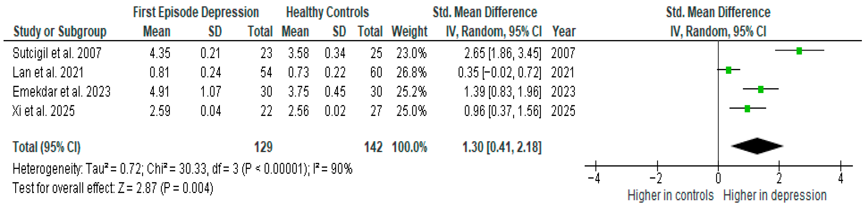This screenshot has height=207, width=868.
Task: Click the "Higher in depression" axis label
Action: (x=775, y=196)
